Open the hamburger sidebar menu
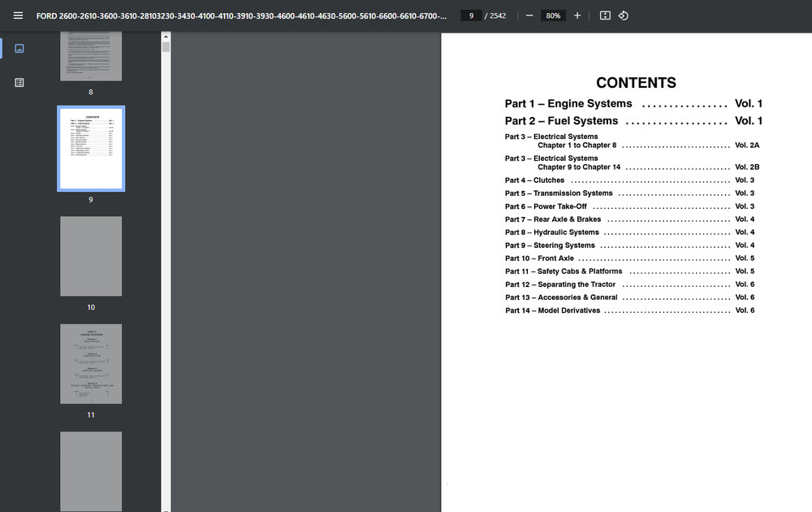This screenshot has width=812, height=512. click(x=18, y=15)
